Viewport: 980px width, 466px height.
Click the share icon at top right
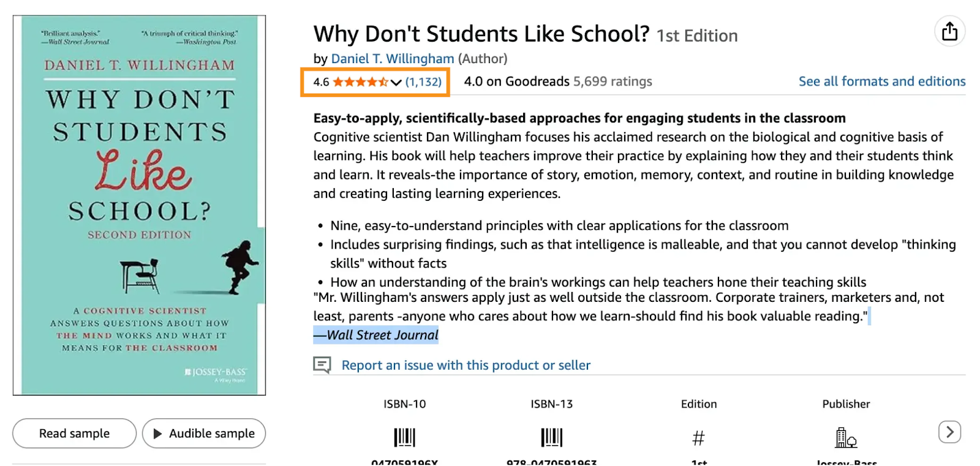(949, 31)
